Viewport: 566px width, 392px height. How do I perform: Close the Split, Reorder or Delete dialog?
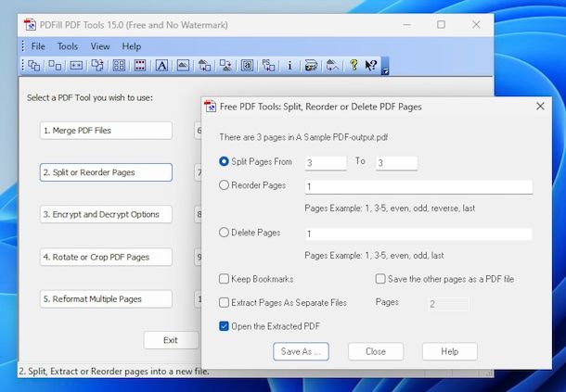click(x=540, y=106)
